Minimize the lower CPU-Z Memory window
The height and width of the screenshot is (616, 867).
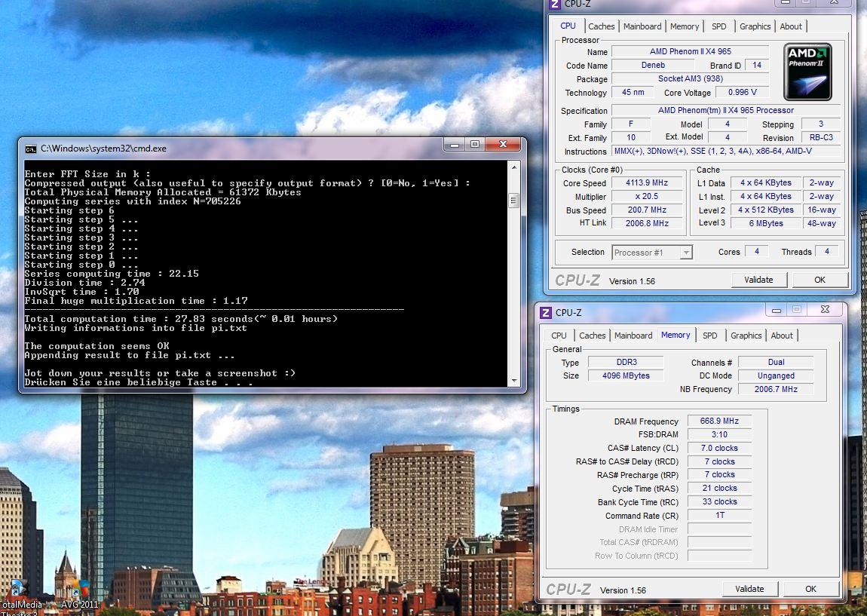[x=777, y=310]
